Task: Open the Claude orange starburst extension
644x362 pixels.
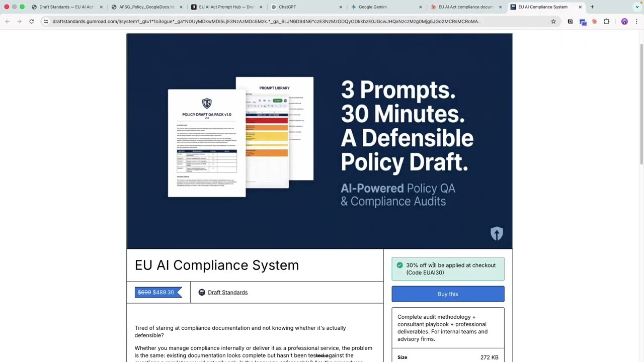Action: pos(594,22)
